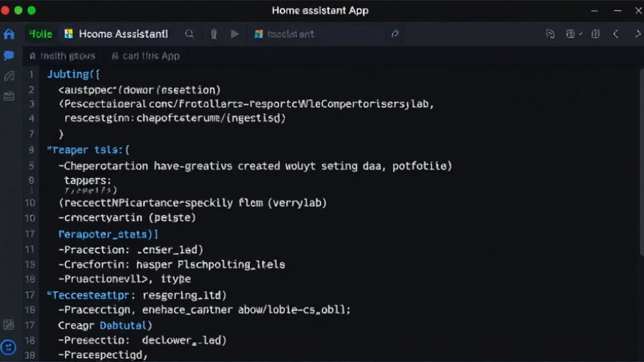The width and height of the screenshot is (644, 362).
Task: Click the trash icon in toolbar
Action: (213, 34)
